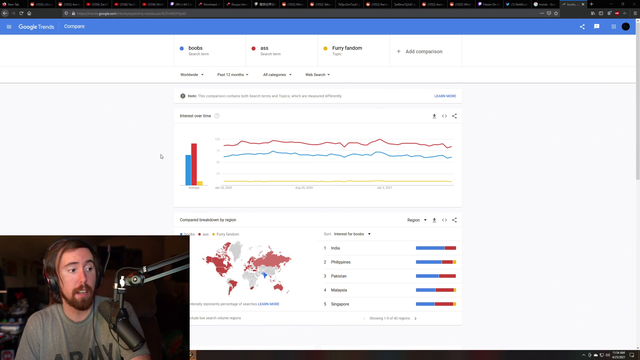Click the taskbar clock
Image resolution: width=640 pixels, height=360 pixels.
click(x=618, y=355)
